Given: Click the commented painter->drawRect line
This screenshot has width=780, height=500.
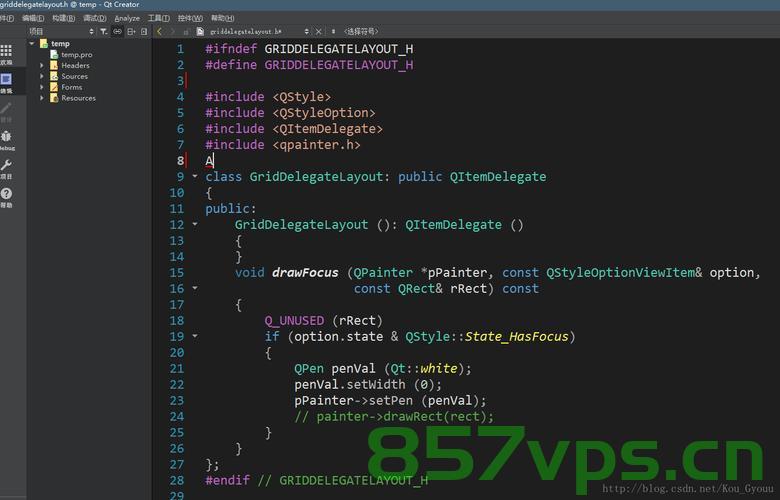Looking at the screenshot, I should click(394, 416).
